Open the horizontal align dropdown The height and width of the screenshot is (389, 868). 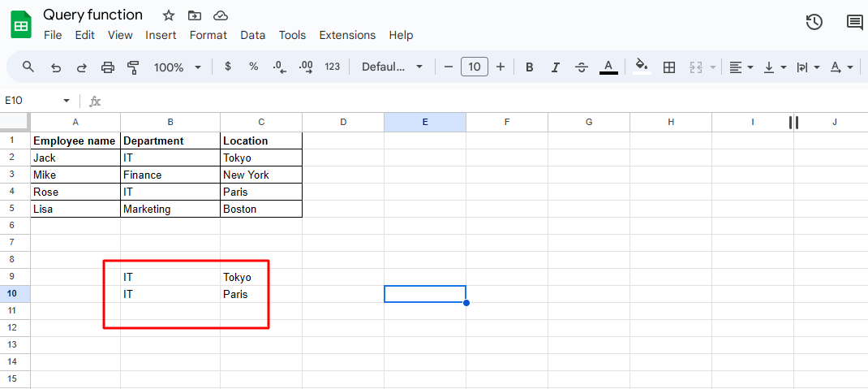[x=741, y=67]
